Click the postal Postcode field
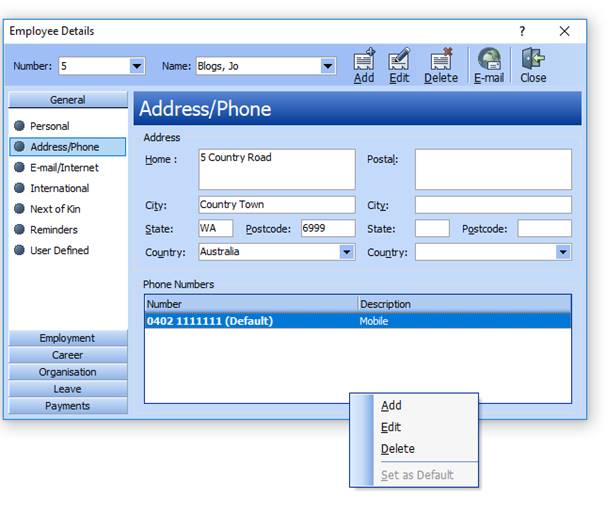 (x=545, y=228)
